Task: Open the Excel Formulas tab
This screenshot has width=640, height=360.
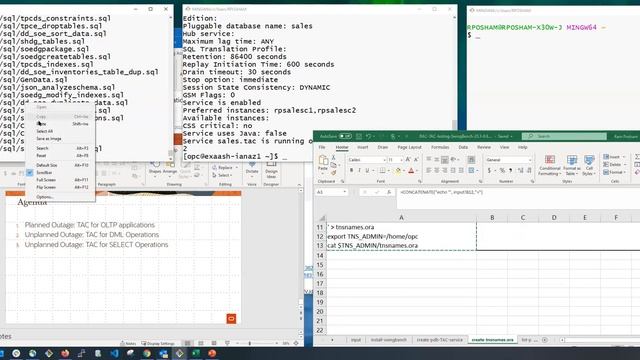Action: (x=440, y=147)
